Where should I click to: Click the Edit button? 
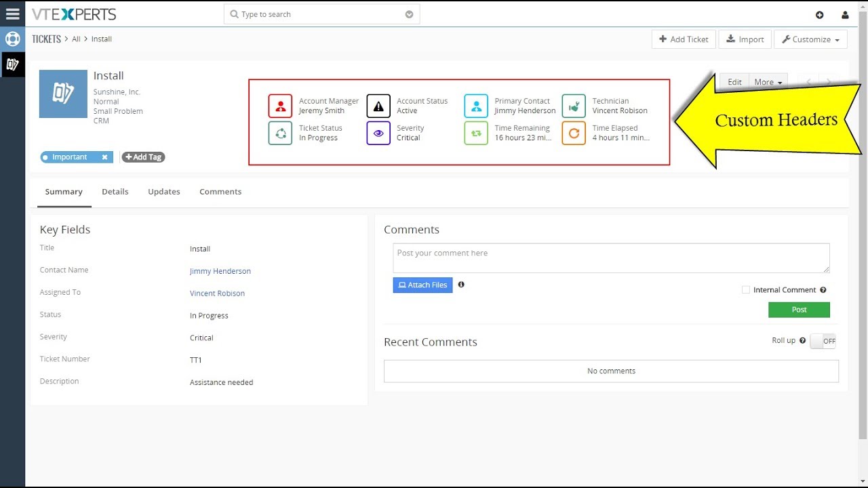734,82
